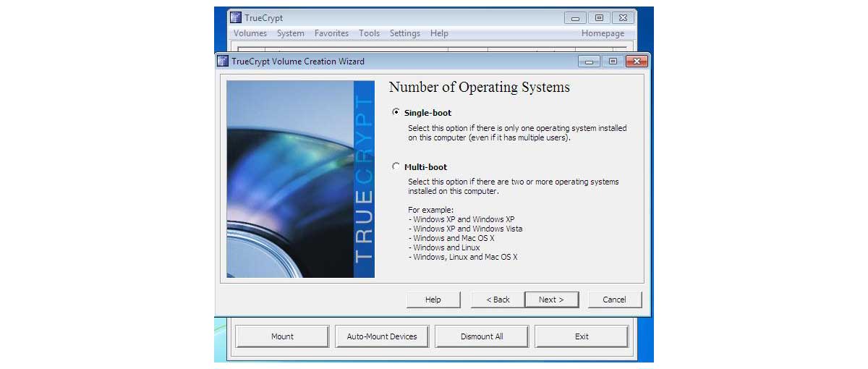Click the 'For example:' text
The height and width of the screenshot is (369, 868).
430,210
